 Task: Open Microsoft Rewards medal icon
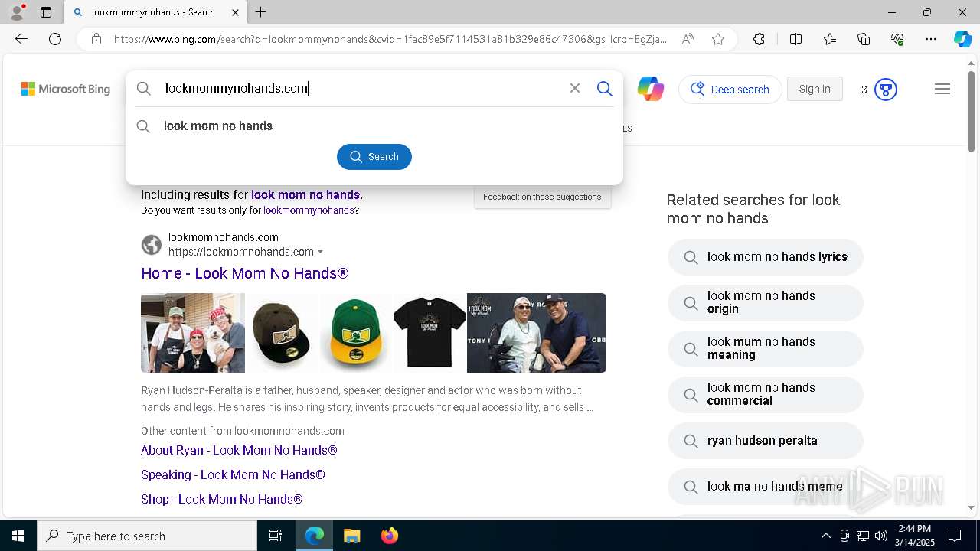pos(886,90)
